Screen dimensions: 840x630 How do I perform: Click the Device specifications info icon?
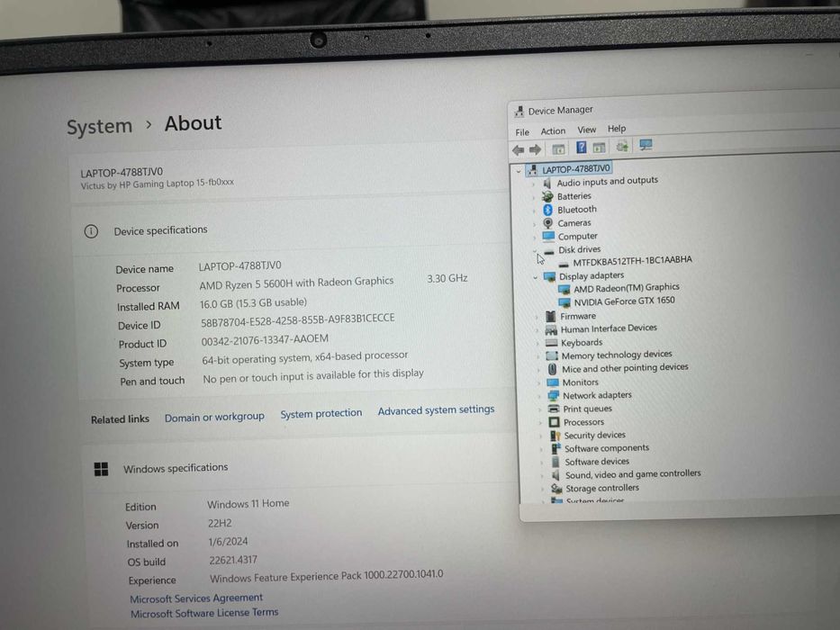coord(91,231)
